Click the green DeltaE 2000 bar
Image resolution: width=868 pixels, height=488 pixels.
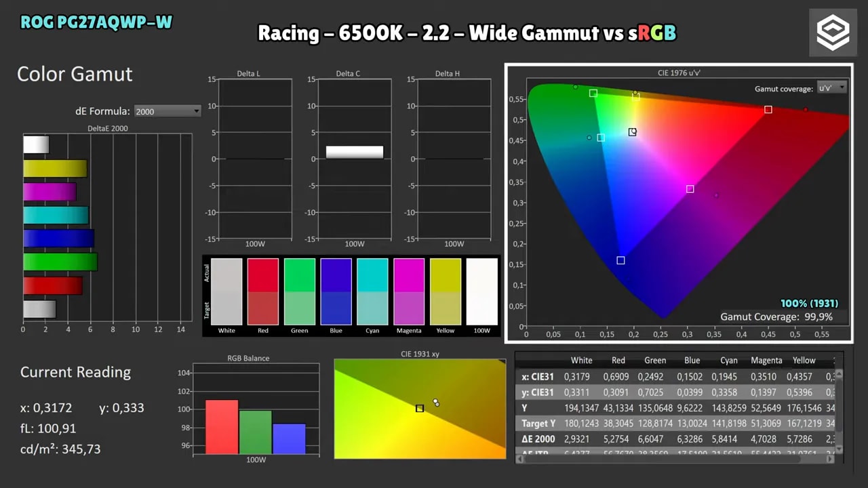(x=60, y=262)
